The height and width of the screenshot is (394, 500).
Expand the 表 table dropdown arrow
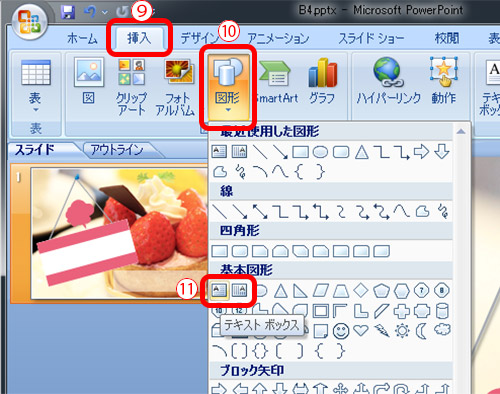(x=35, y=109)
